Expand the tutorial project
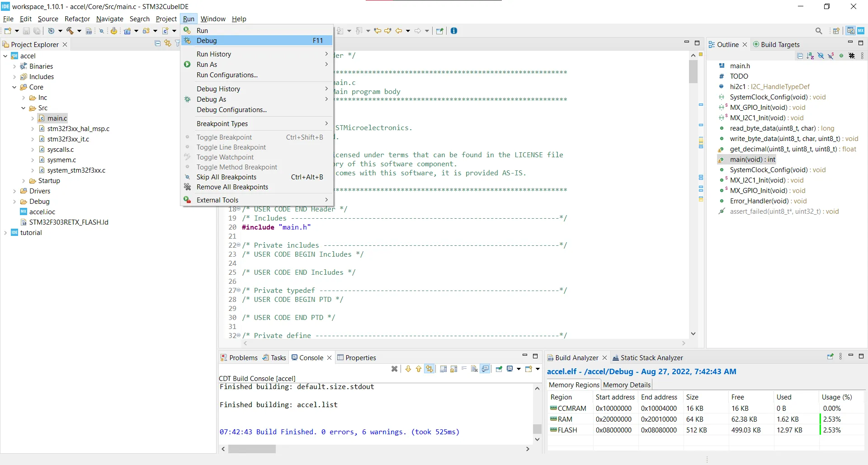 (5, 233)
